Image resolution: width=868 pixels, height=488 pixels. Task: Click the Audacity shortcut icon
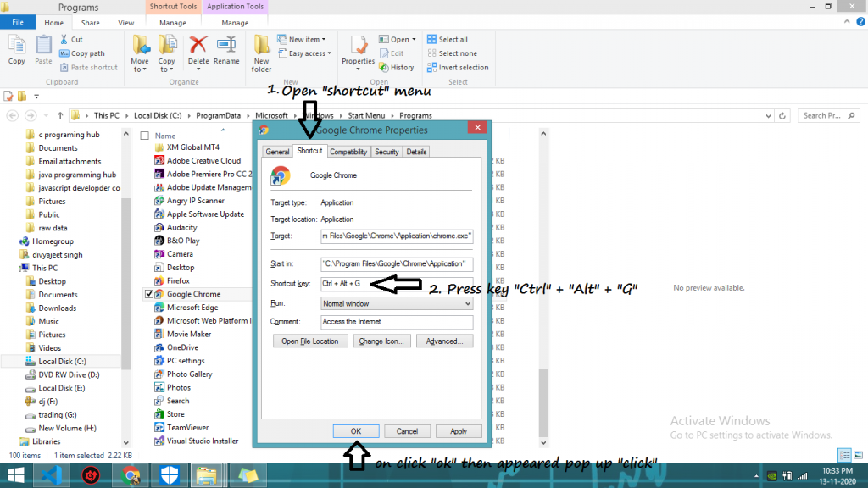click(x=159, y=227)
